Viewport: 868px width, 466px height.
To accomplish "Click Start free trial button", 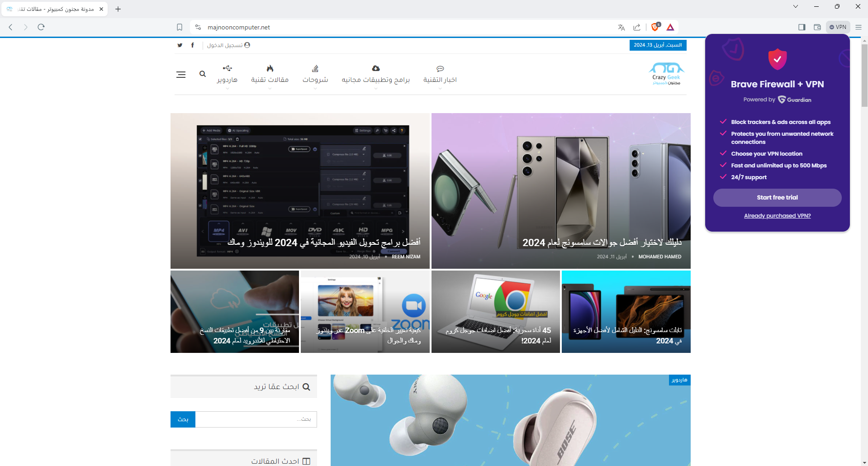I will [777, 198].
